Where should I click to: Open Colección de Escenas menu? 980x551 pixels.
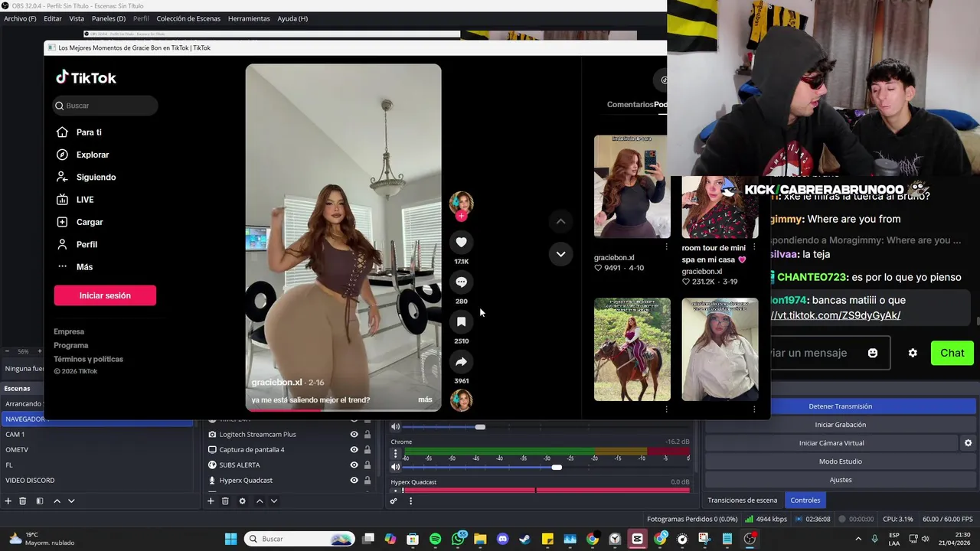coord(188,18)
